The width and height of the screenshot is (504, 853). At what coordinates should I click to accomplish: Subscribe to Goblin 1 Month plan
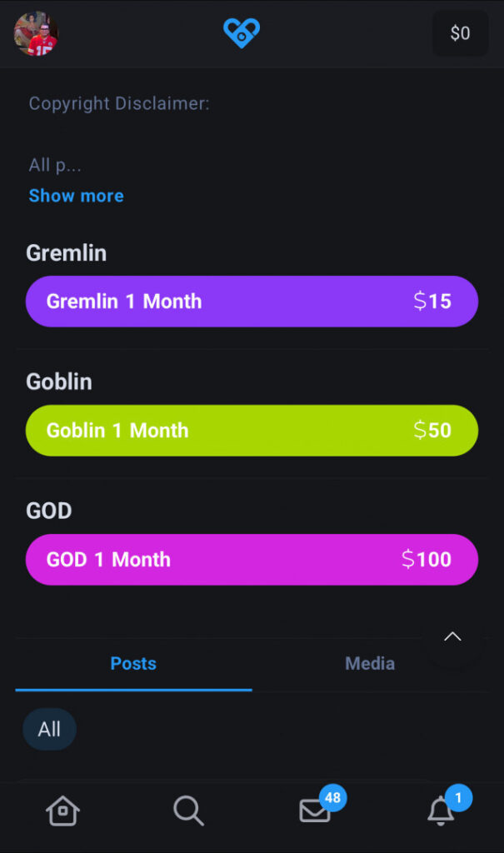click(x=252, y=431)
